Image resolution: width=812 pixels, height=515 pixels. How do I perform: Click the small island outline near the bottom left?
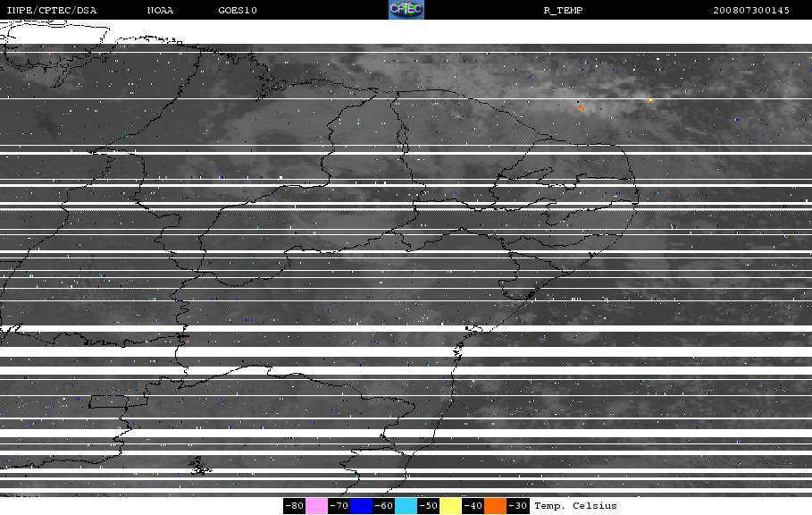tap(200, 466)
